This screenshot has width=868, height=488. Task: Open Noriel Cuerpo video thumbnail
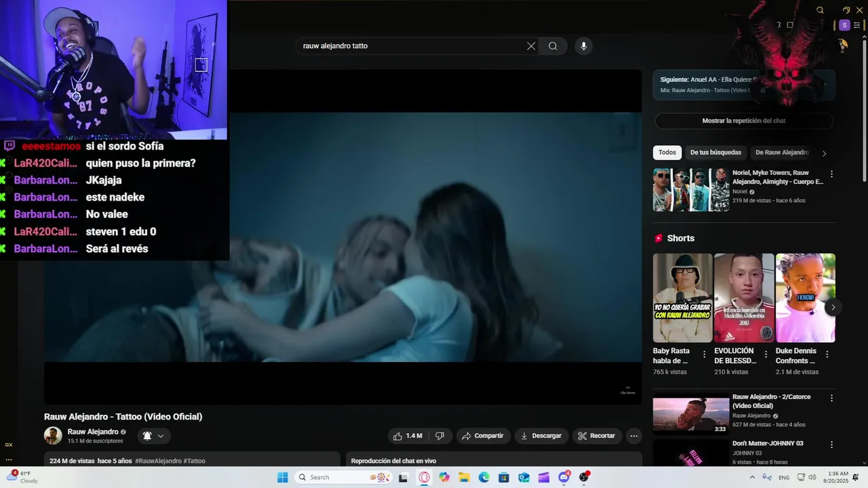tap(691, 190)
